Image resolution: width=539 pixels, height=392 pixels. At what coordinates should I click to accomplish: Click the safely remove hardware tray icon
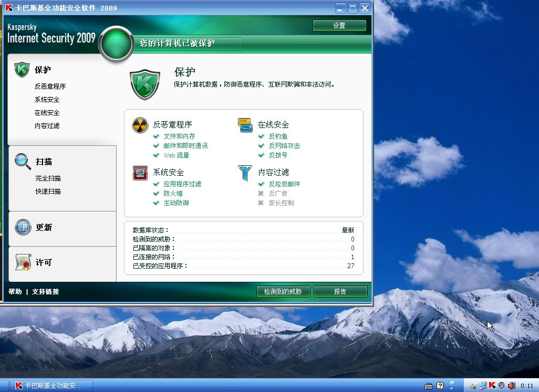[x=474, y=386]
